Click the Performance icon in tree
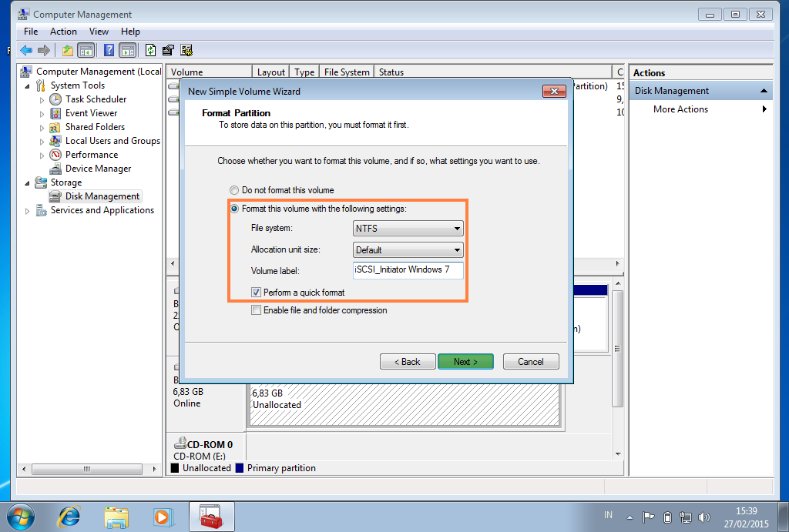 click(x=55, y=155)
